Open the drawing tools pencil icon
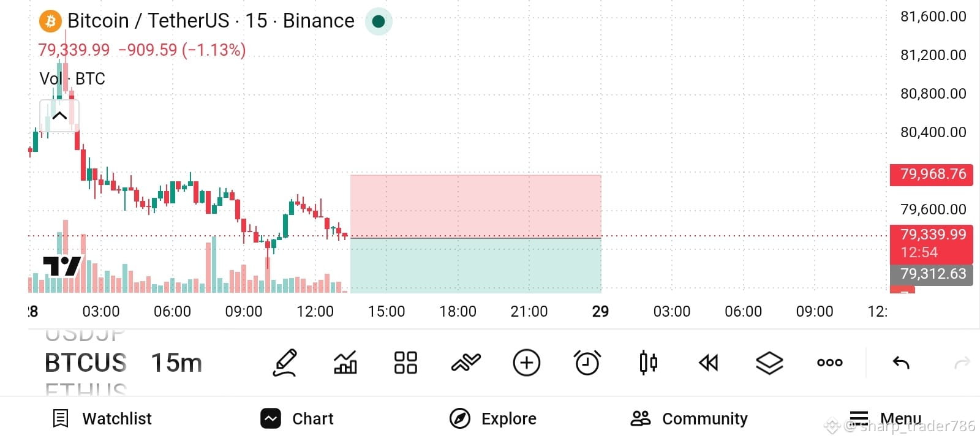This screenshot has width=980, height=441. click(285, 363)
